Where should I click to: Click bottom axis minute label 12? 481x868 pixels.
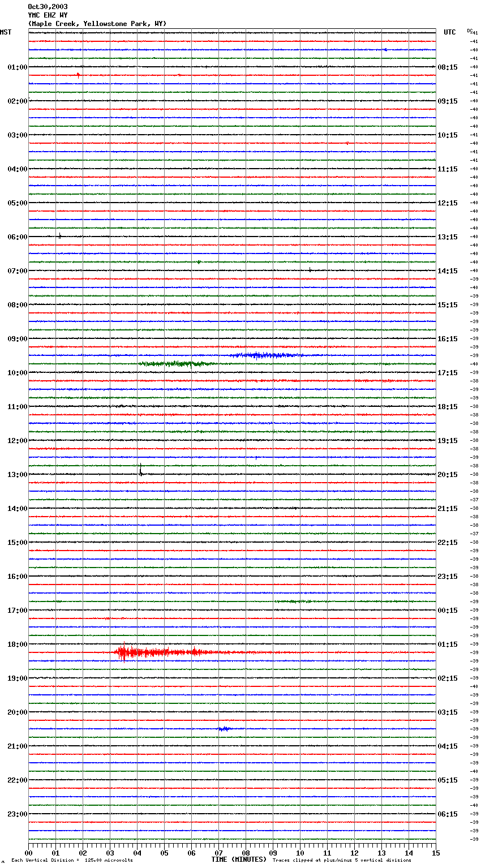point(355,853)
